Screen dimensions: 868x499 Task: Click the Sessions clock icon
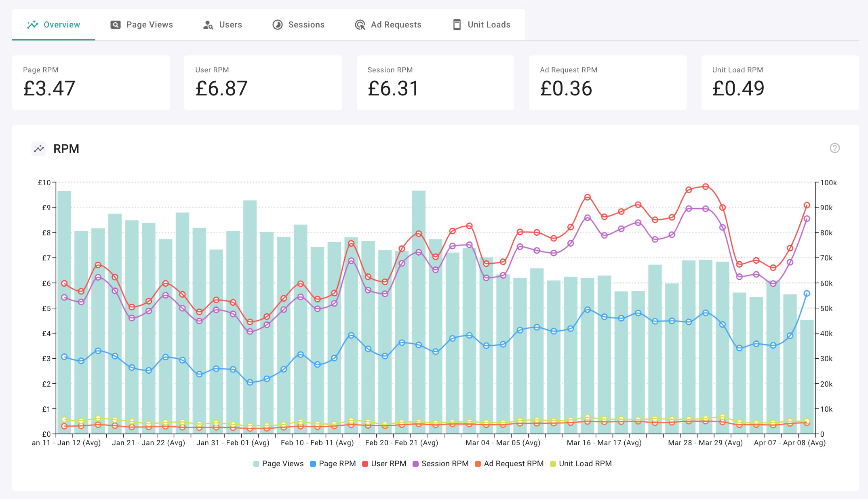278,25
